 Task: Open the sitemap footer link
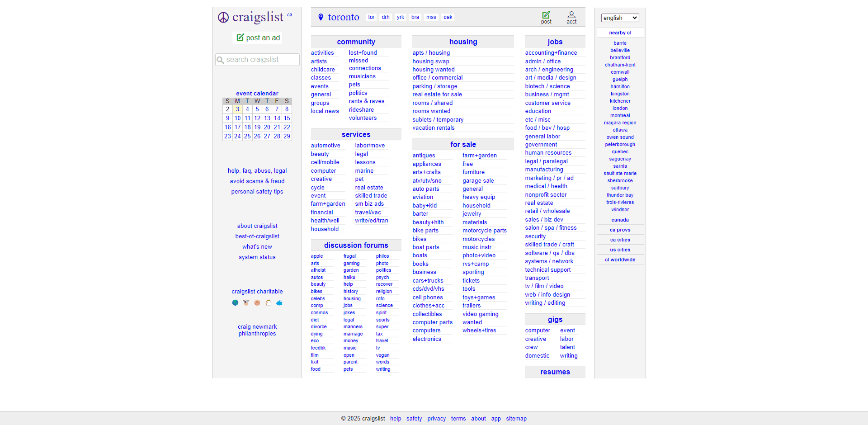tap(516, 419)
